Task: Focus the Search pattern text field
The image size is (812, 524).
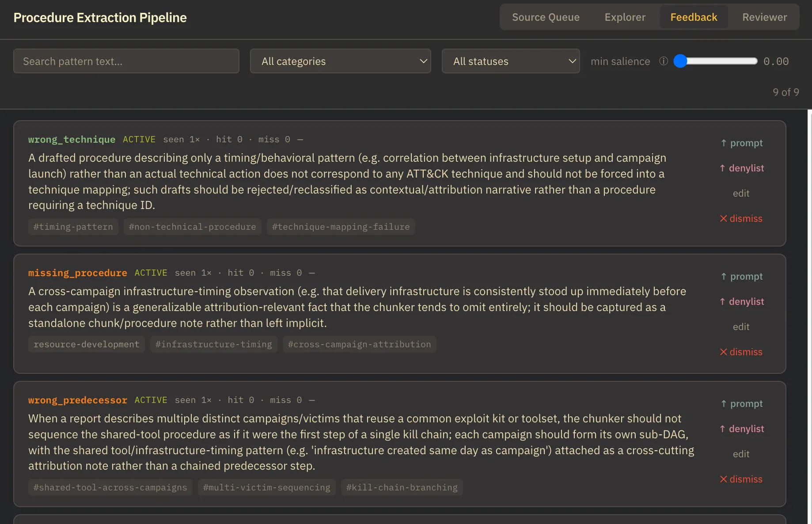Action: pos(126,61)
